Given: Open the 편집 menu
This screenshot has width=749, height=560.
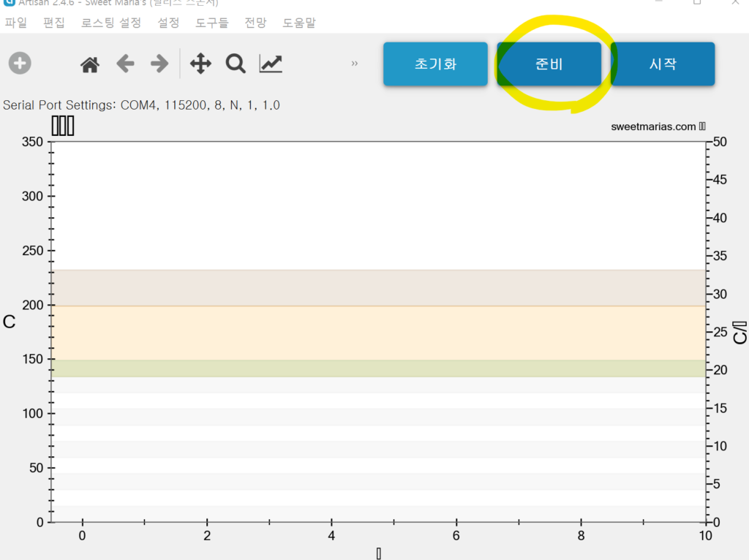Looking at the screenshot, I should pyautogui.click(x=54, y=23).
